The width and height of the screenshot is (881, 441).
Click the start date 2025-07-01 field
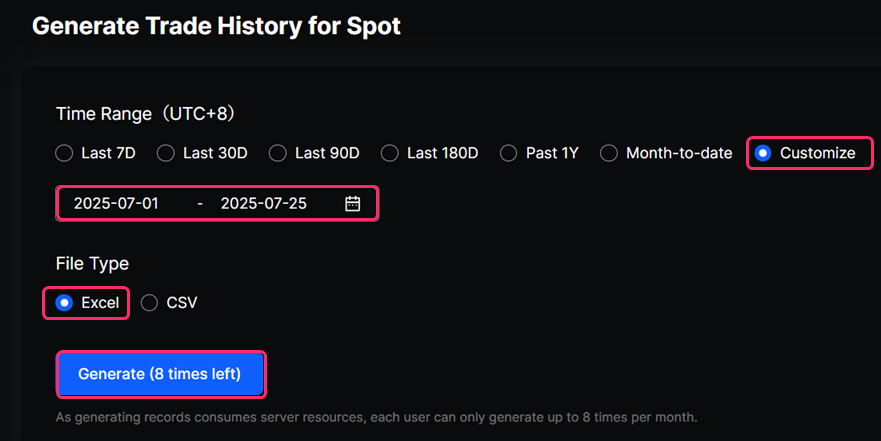[116, 203]
